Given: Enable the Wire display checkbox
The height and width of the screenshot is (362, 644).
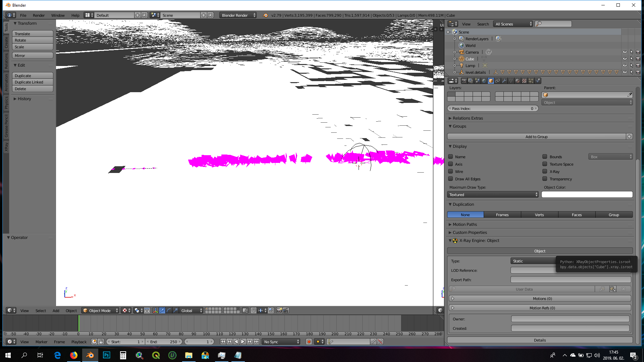Looking at the screenshot, I should pos(450,171).
